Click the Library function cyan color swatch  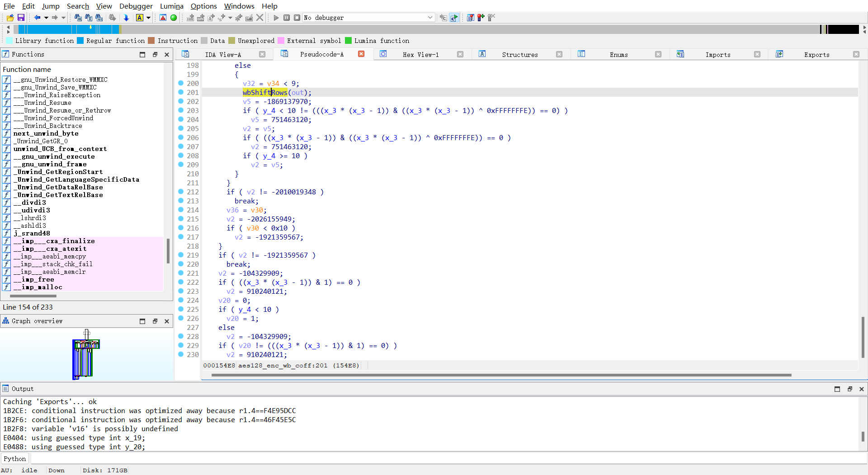pos(9,41)
